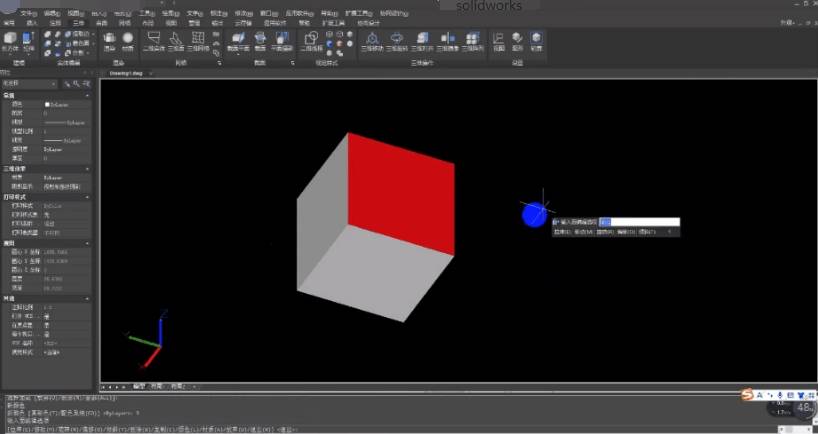Choose the first option in dynamic input list
Screen dimensions: 818x434
(x=562, y=232)
